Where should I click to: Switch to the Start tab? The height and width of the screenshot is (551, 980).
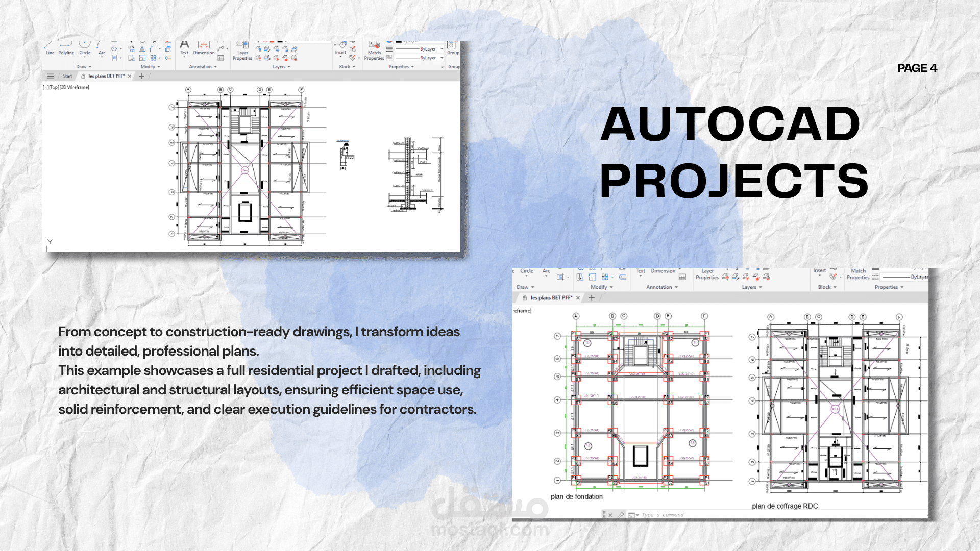click(x=67, y=76)
